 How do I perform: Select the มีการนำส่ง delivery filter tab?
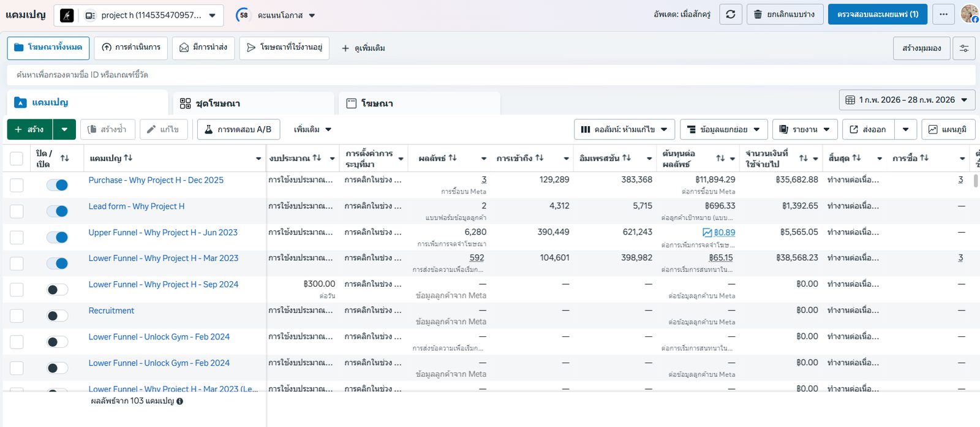[x=204, y=48]
